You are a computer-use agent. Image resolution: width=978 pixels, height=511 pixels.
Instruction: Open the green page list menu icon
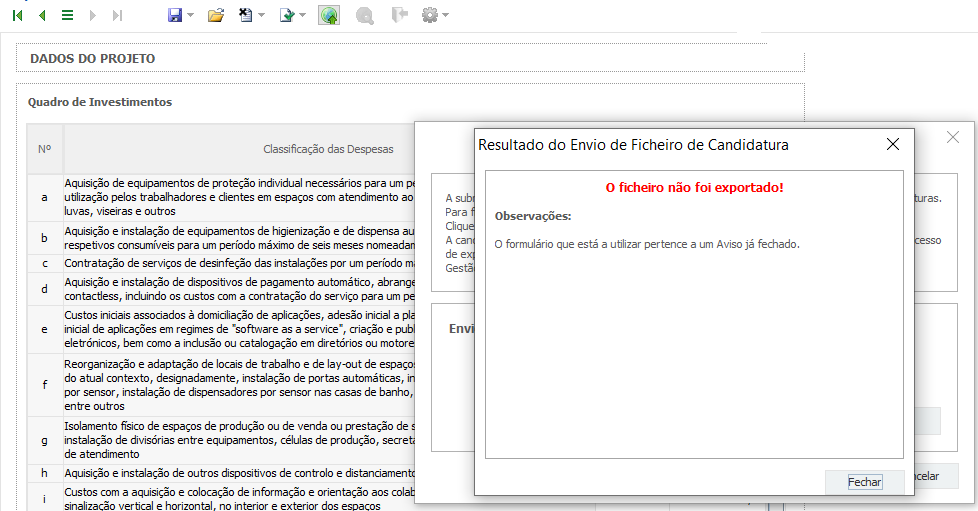(67, 15)
